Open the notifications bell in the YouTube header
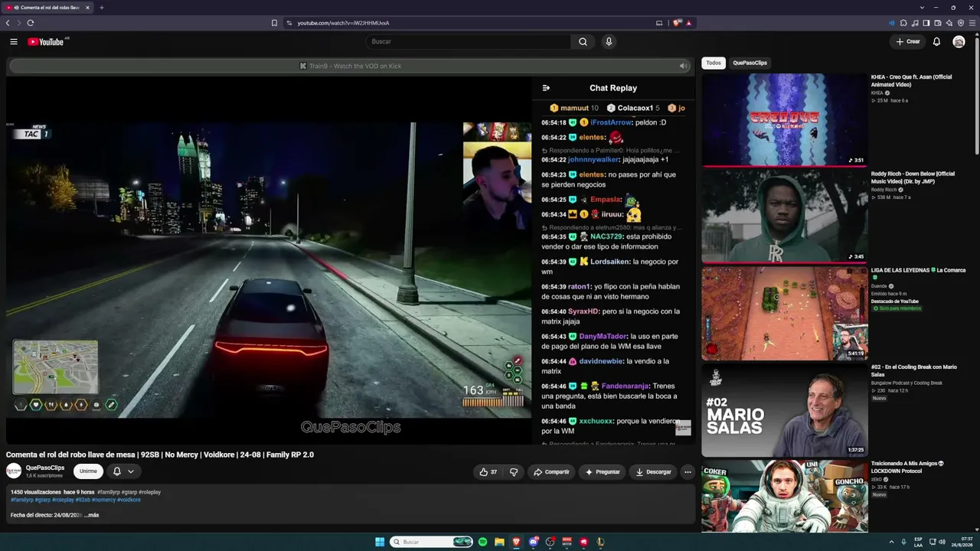Image resolution: width=980 pixels, height=551 pixels. [936, 41]
